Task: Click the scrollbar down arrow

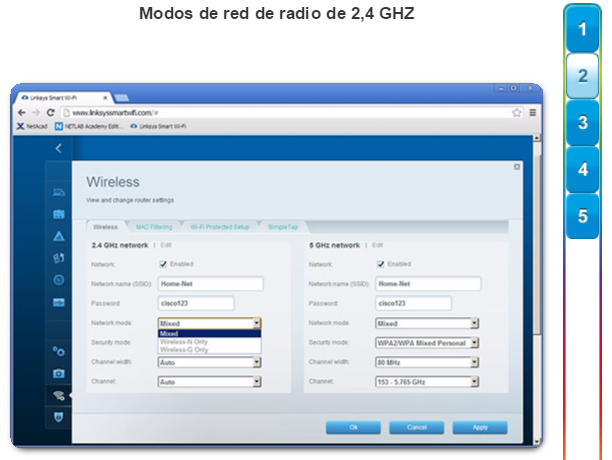Action: [537, 442]
